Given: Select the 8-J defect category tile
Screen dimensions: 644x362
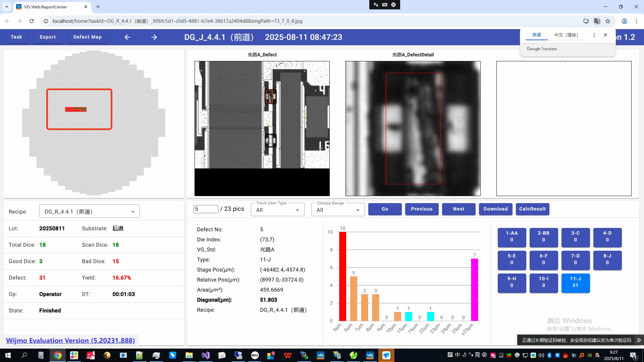Looking at the screenshot, I should pos(607,259).
